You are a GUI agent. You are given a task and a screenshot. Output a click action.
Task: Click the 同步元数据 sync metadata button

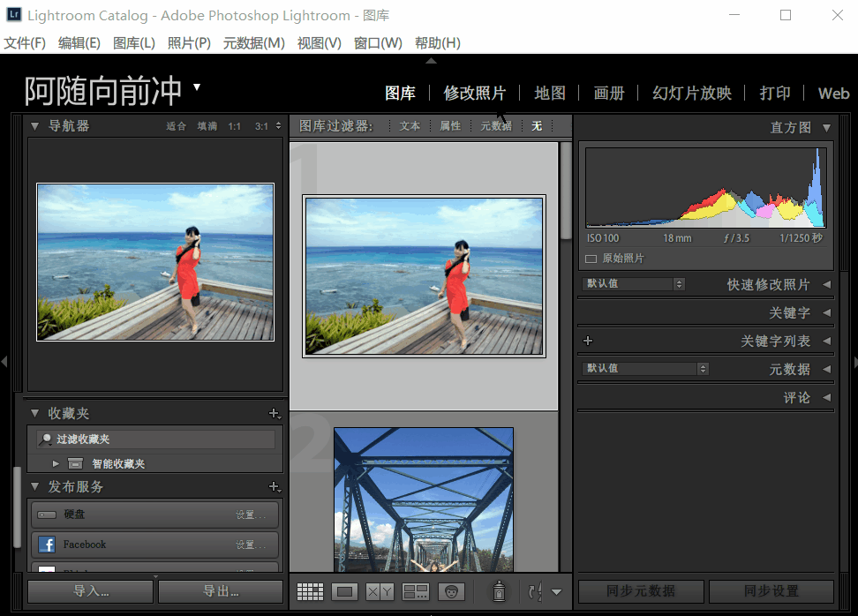click(641, 591)
